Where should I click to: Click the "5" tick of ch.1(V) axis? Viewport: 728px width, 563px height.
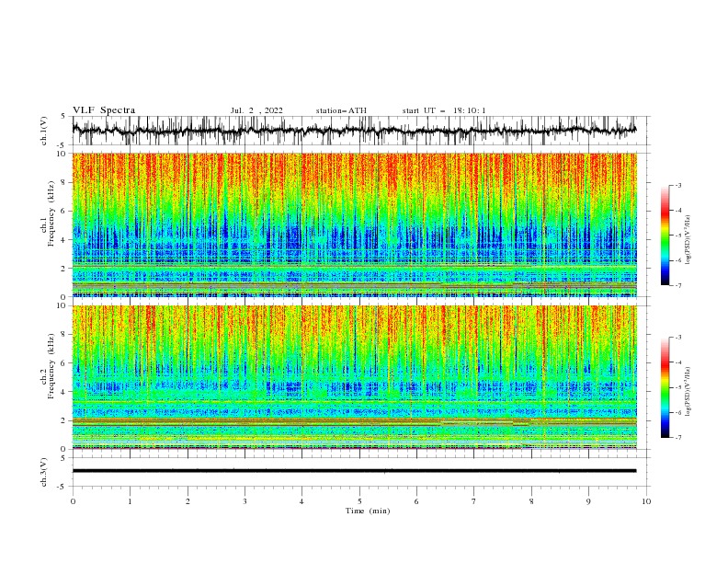[x=64, y=117]
